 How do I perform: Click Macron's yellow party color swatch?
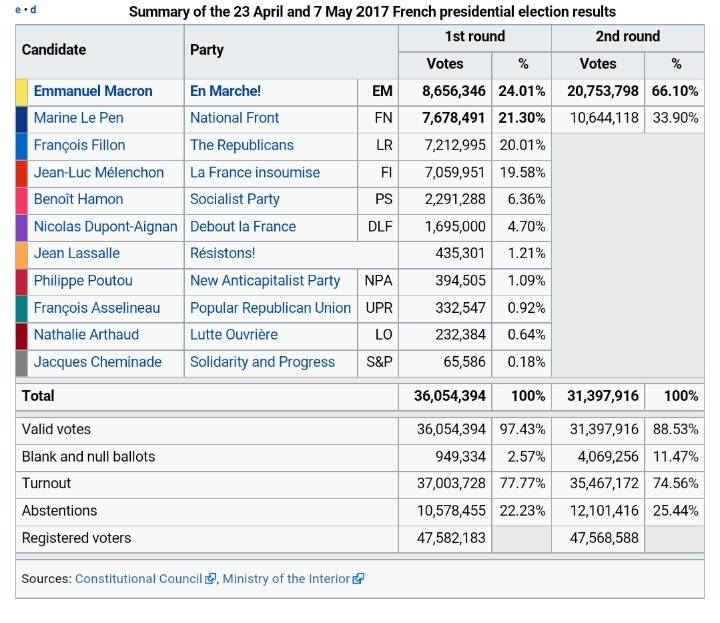(22, 91)
